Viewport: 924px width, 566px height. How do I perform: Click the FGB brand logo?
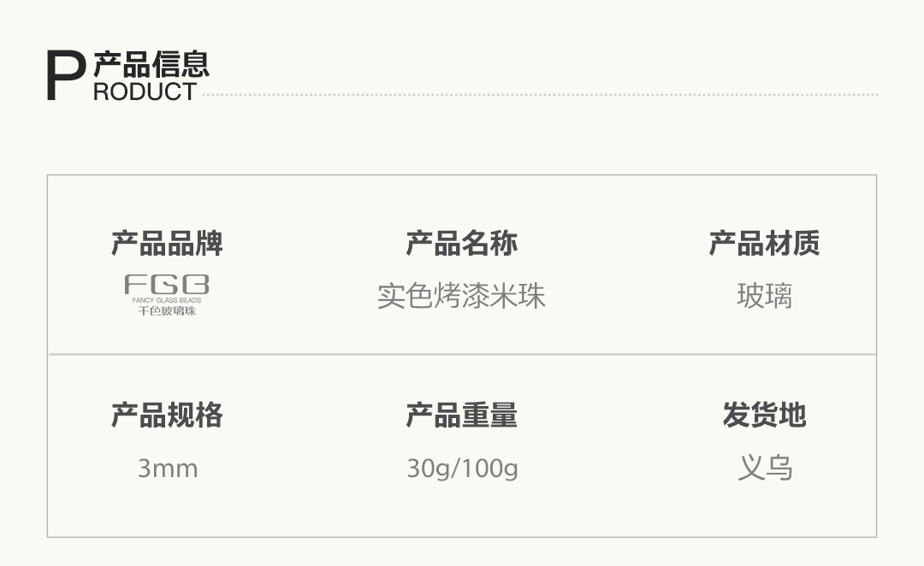click(x=167, y=285)
